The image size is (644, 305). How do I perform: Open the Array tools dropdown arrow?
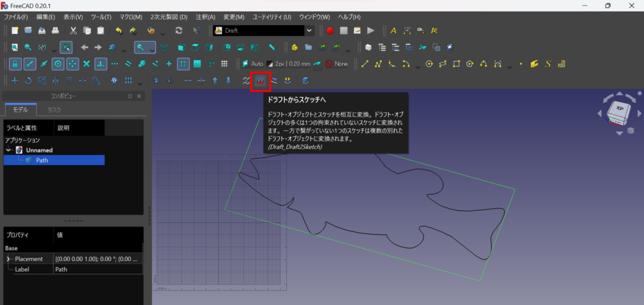[140, 84]
